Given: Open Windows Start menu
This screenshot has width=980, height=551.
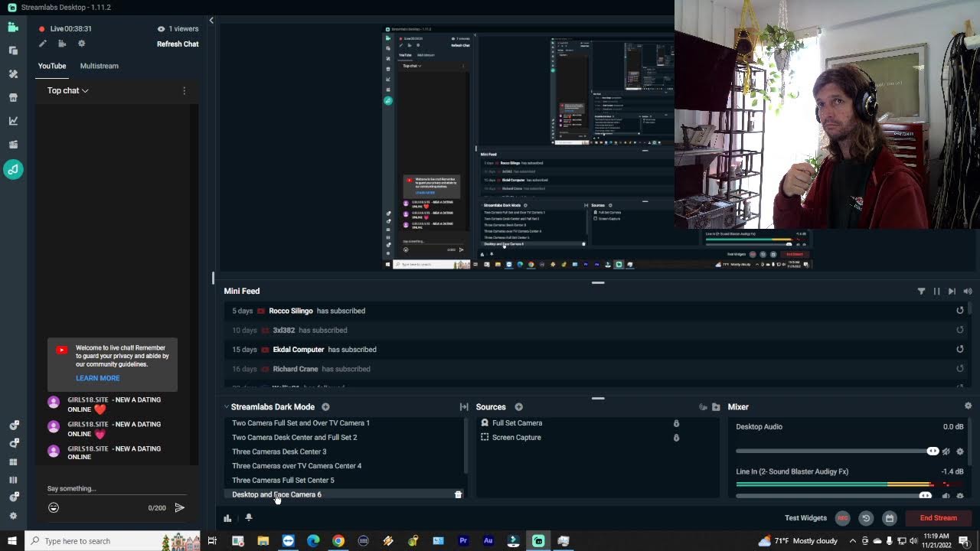Looking at the screenshot, I should tap(12, 541).
